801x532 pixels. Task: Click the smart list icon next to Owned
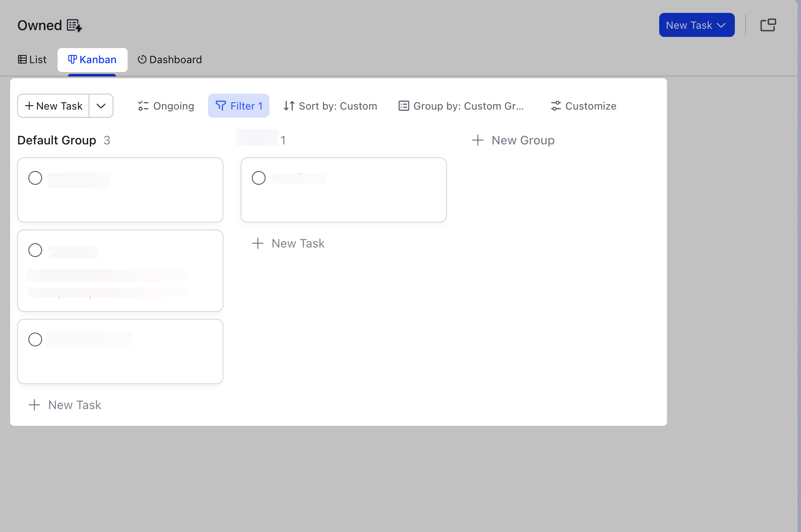click(x=74, y=25)
